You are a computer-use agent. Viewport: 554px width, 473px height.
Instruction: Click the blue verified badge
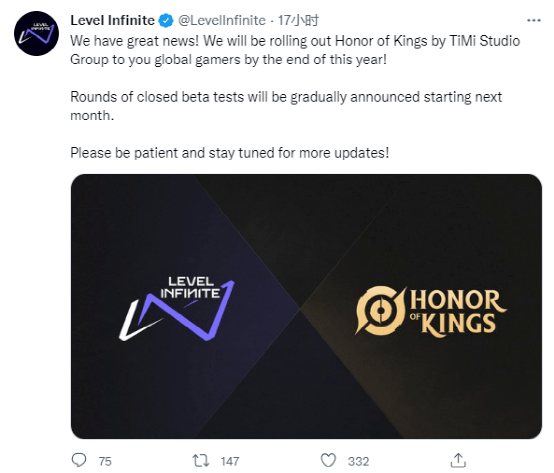coord(166,21)
